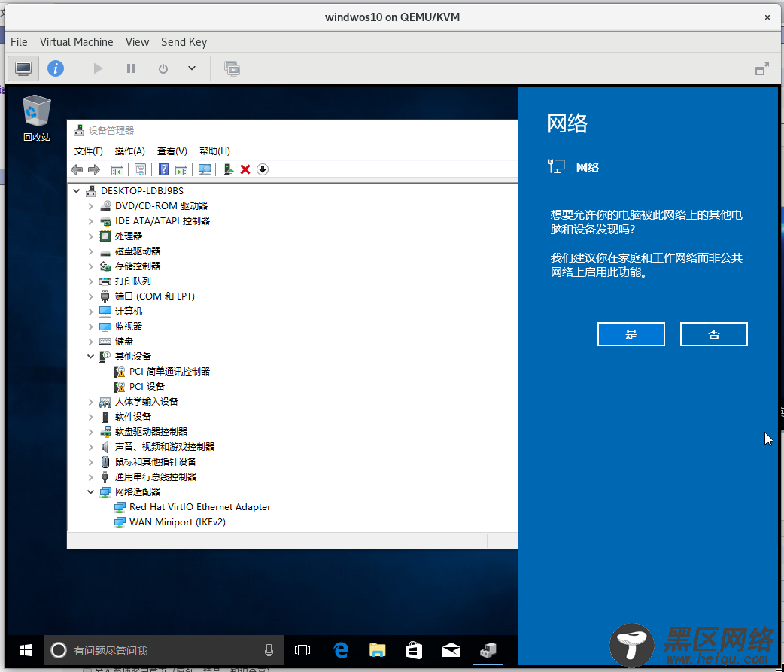Select 鼠标和其他指针设备 item
Image resolution: width=784 pixels, height=672 pixels.
click(155, 461)
